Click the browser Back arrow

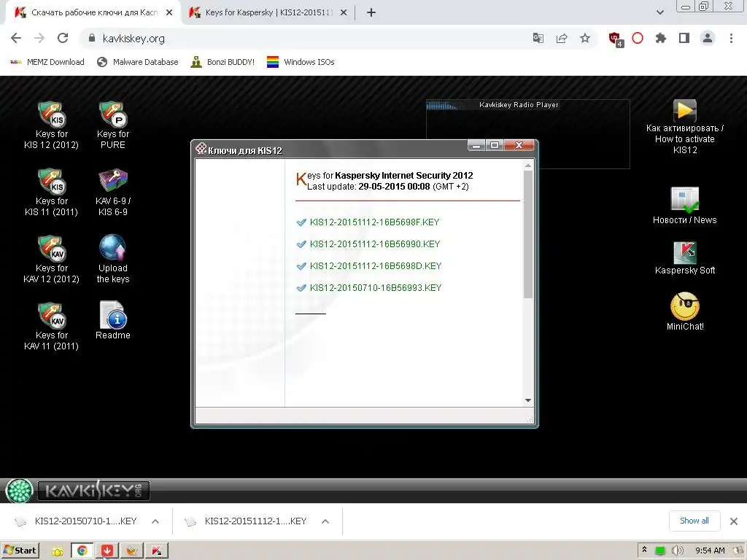[16, 38]
